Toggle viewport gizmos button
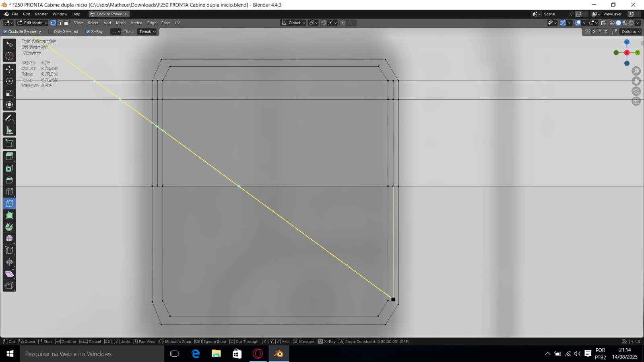 563,23
